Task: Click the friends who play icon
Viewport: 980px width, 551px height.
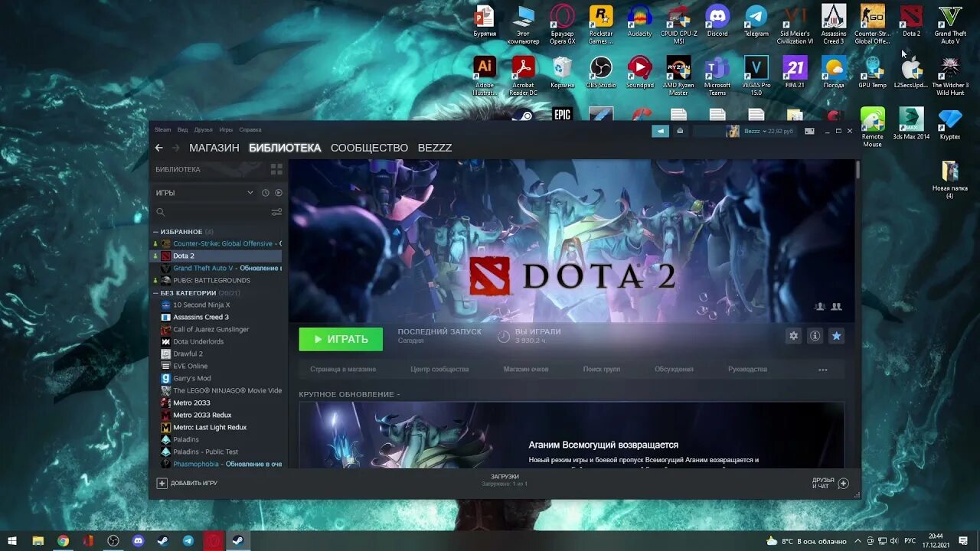Action: (836, 306)
